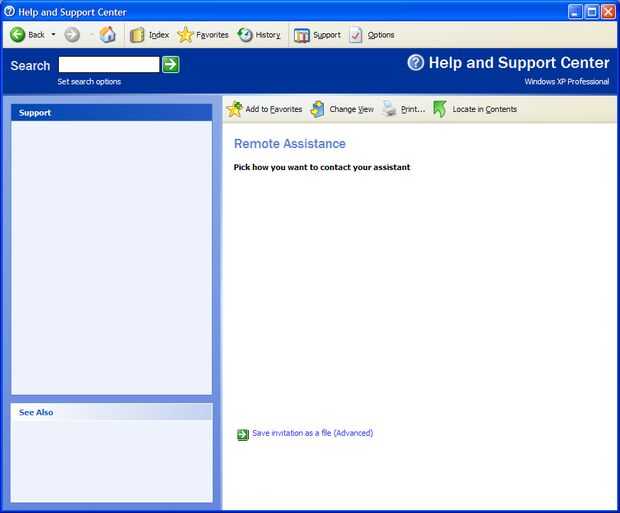Open Favorites star icon in toolbar

(x=185, y=35)
